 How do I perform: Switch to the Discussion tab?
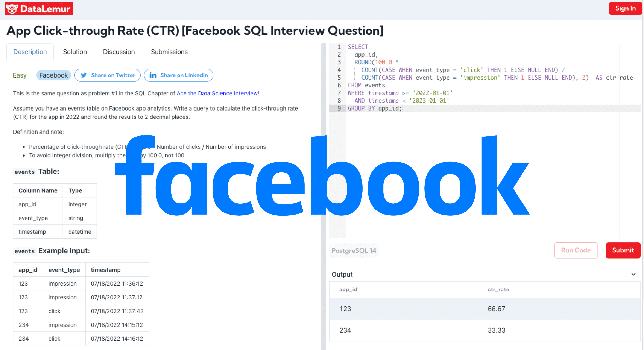[x=119, y=51]
